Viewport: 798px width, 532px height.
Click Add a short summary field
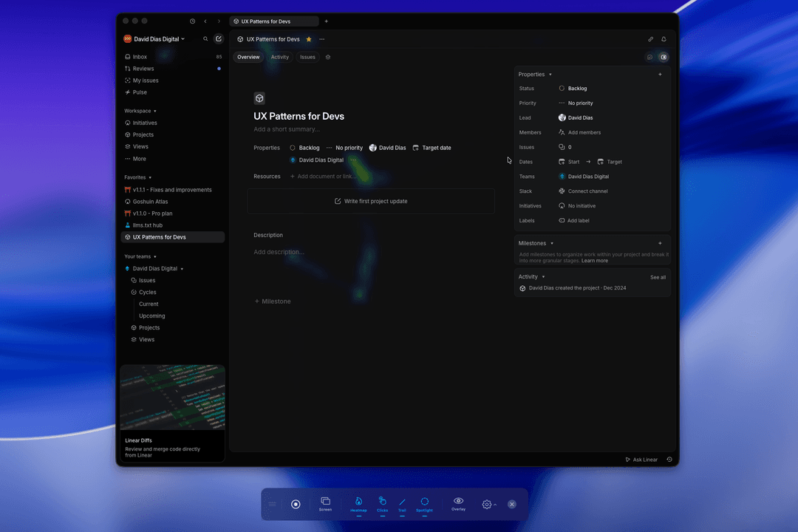pos(287,129)
